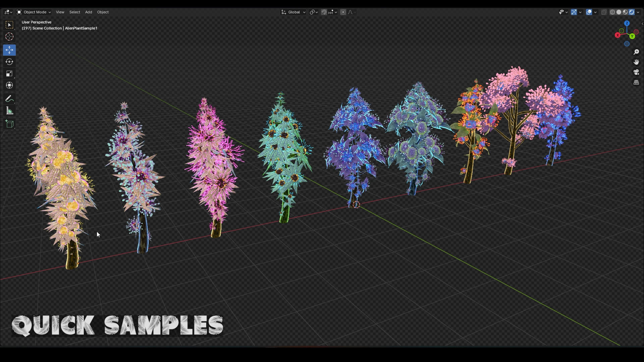Open gizmo options dropdown arrow

coord(580,12)
